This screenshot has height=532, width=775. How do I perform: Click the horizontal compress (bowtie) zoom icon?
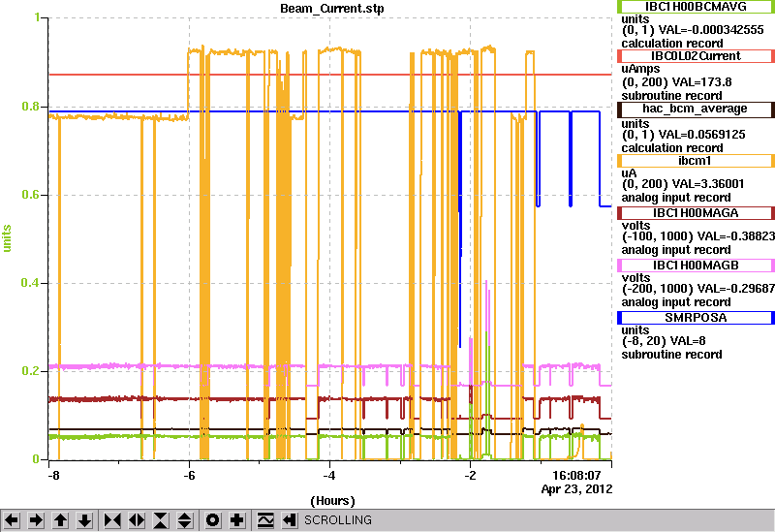112,520
